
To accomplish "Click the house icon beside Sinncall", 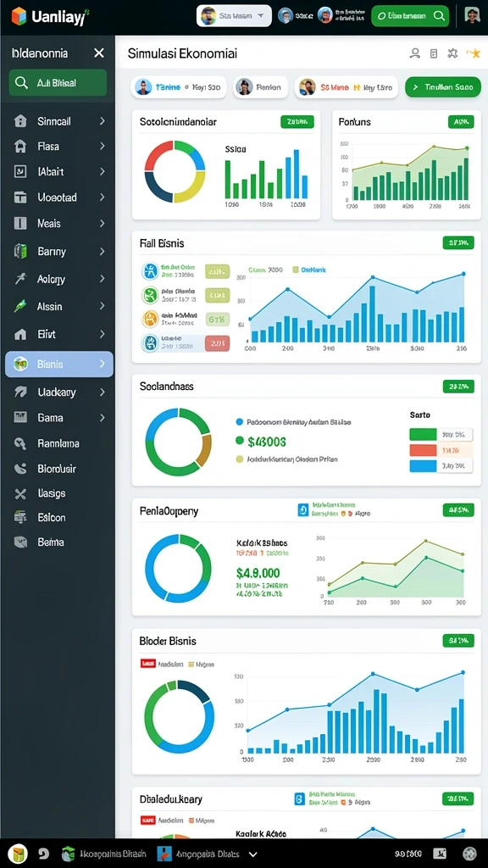I will [20, 121].
